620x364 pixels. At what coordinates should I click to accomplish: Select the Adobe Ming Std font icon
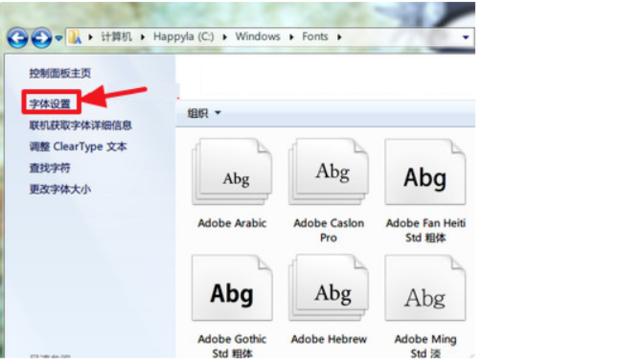point(425,288)
